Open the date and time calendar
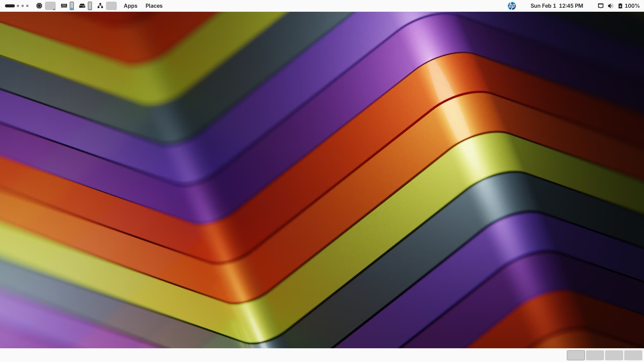Screen dimensions: 644x362 point(557,6)
